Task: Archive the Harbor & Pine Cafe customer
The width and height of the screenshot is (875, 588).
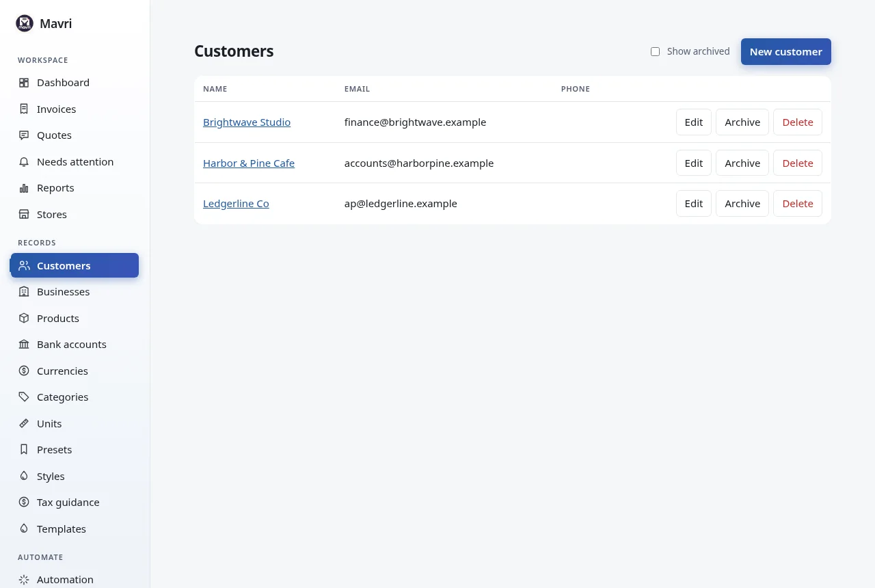Action: [x=742, y=163]
